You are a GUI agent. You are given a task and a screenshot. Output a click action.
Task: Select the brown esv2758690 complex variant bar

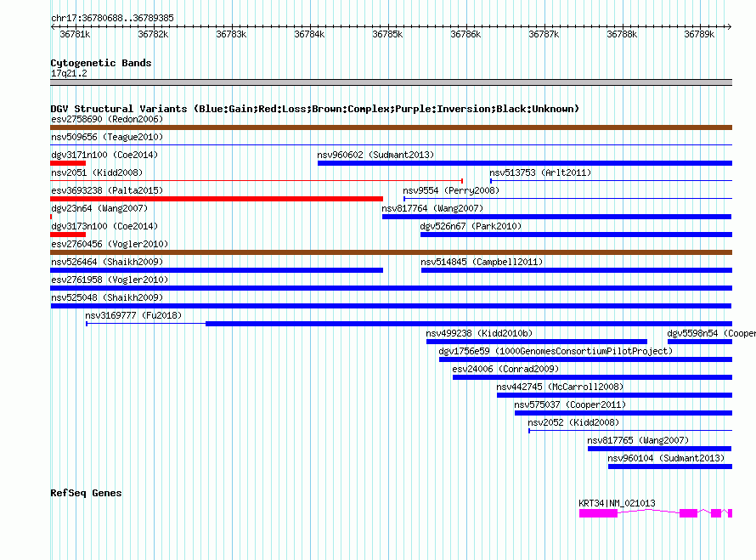391,127
